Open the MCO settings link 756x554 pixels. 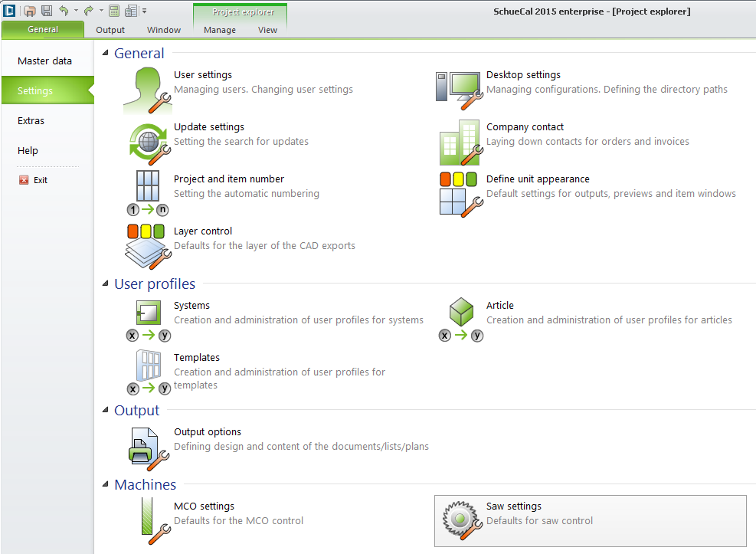(204, 506)
